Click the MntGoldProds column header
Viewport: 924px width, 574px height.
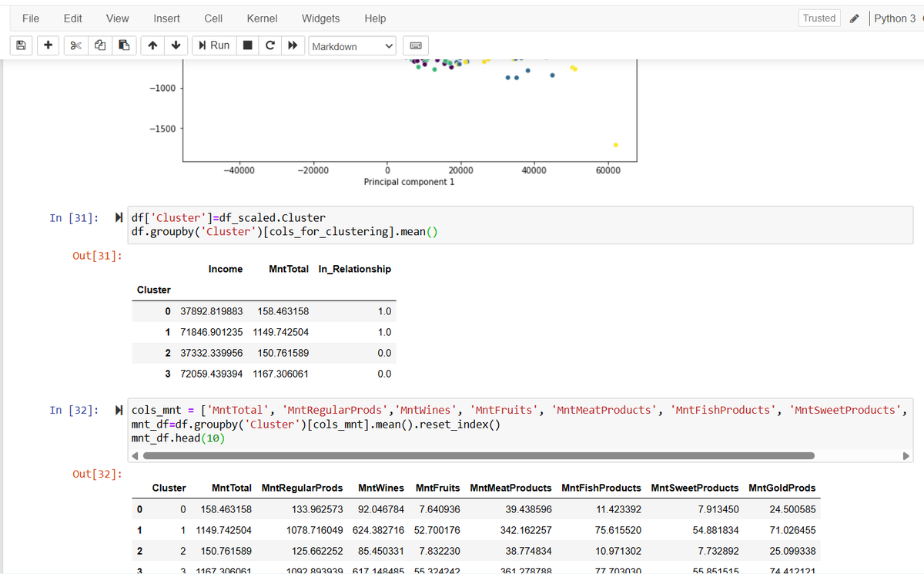[782, 488]
